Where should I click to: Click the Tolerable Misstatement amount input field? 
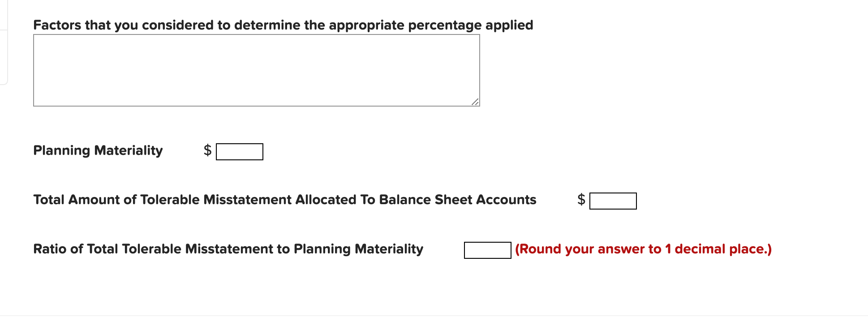click(x=614, y=201)
